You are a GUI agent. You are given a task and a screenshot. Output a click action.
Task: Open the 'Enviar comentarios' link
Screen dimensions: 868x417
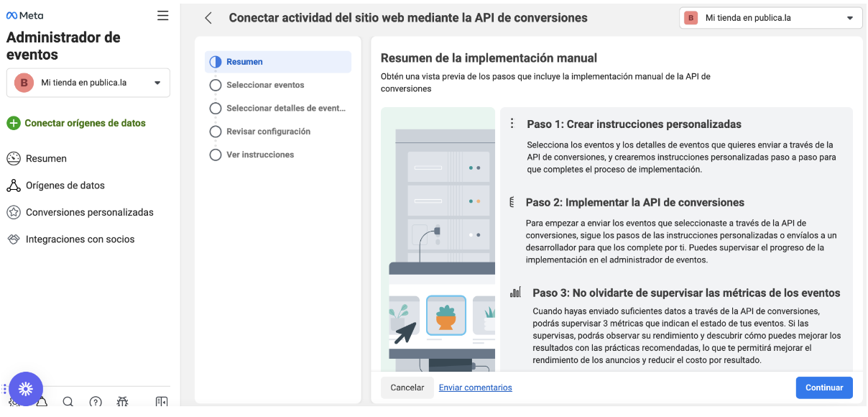tap(476, 388)
